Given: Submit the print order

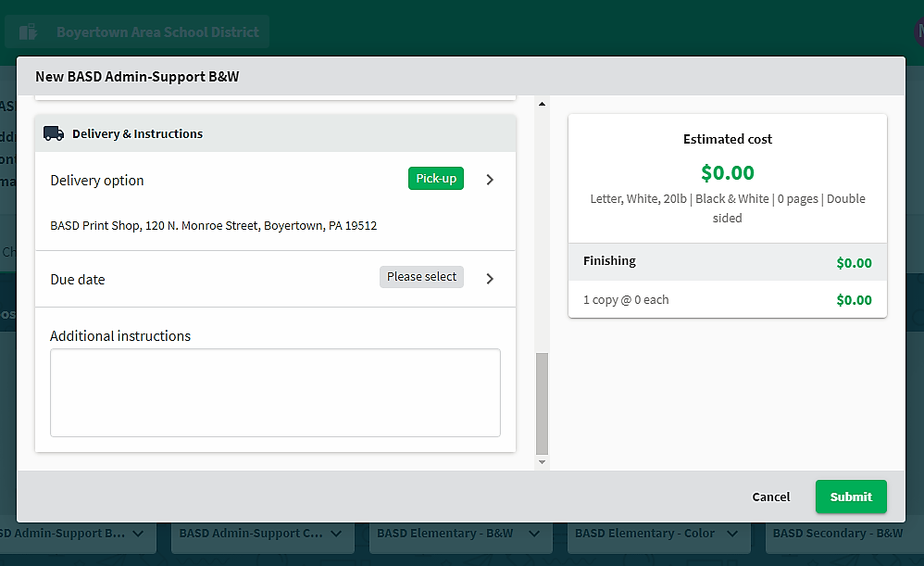Looking at the screenshot, I should (850, 497).
